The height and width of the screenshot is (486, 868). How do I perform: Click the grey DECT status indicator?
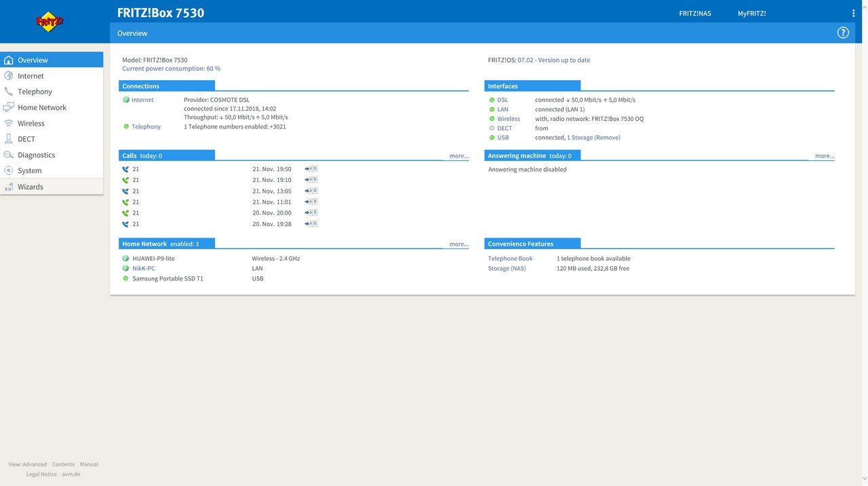492,128
